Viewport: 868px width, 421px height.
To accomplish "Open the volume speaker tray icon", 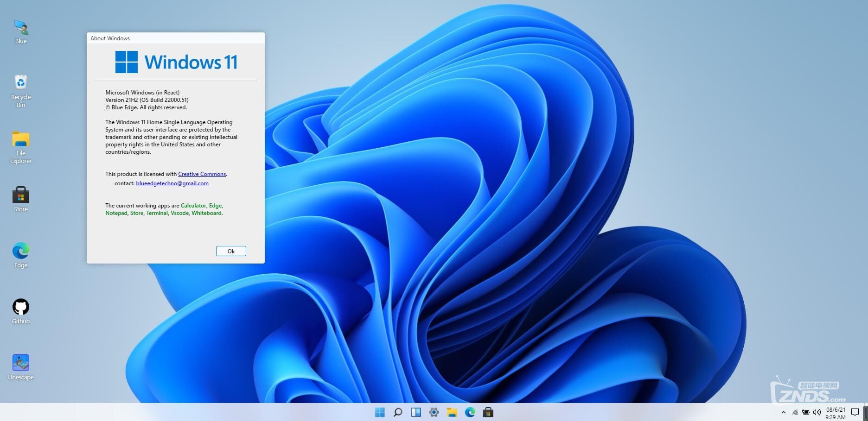I will [817, 412].
